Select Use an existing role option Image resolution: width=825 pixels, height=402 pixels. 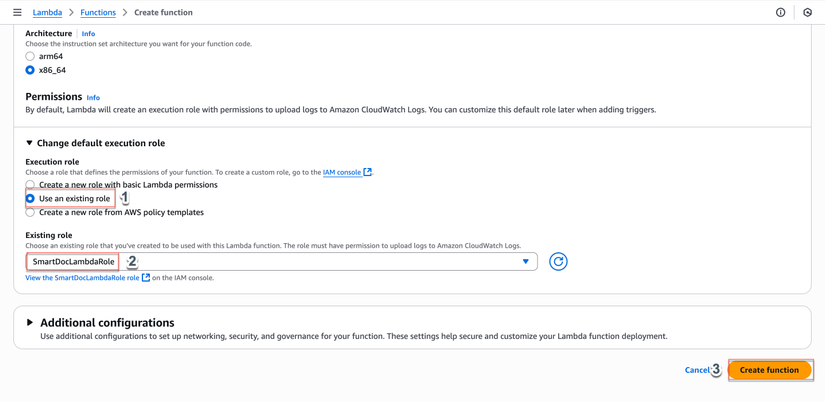click(30, 199)
